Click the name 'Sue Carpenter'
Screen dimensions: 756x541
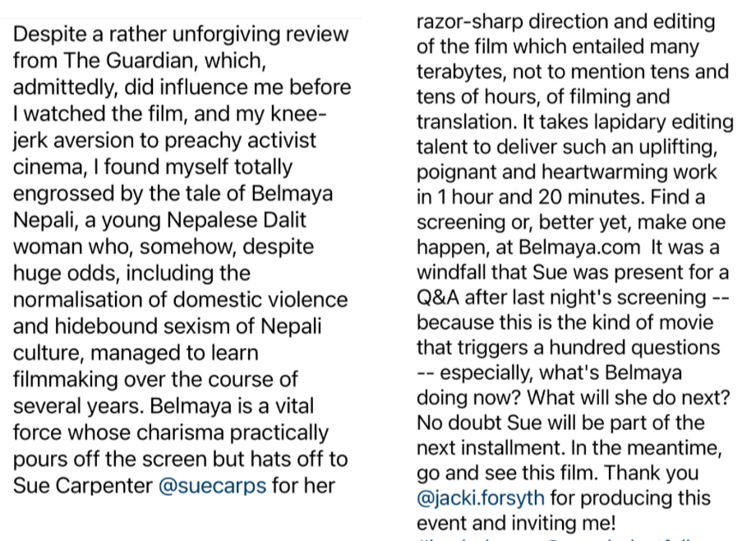(83, 485)
